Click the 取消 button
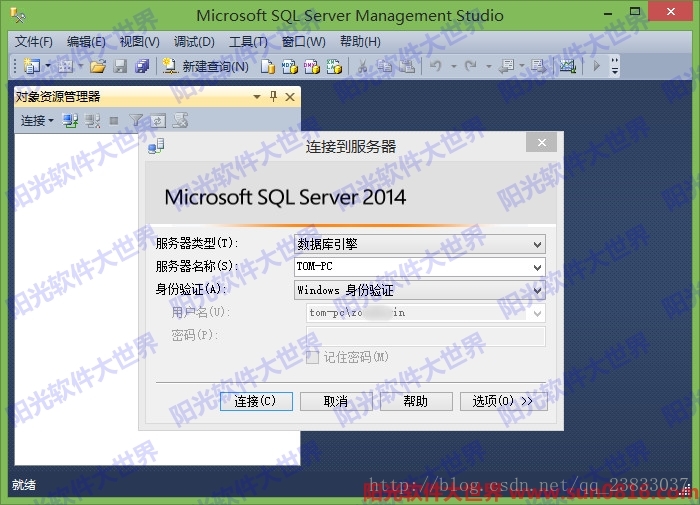This screenshot has height=505, width=700. 336,401
